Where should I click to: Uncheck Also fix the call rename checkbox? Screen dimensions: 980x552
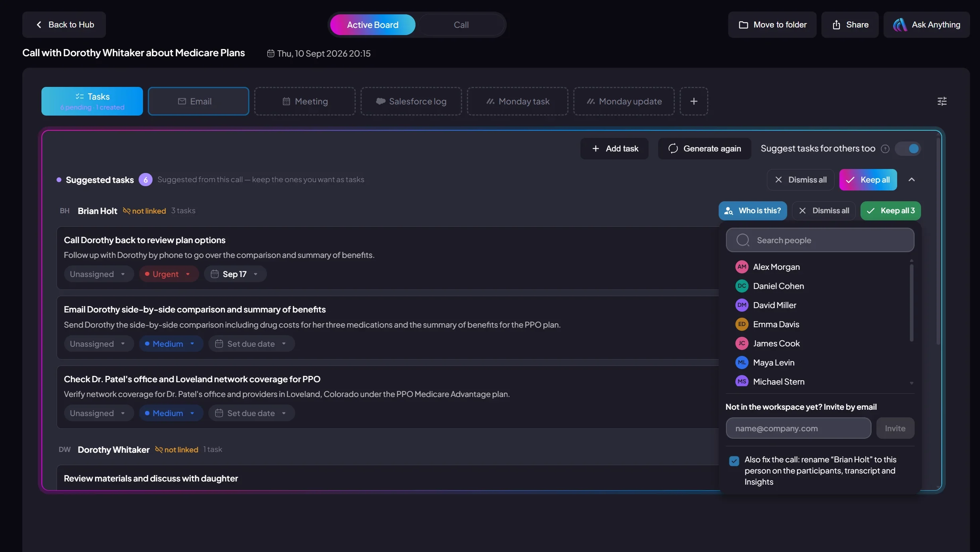click(x=734, y=461)
